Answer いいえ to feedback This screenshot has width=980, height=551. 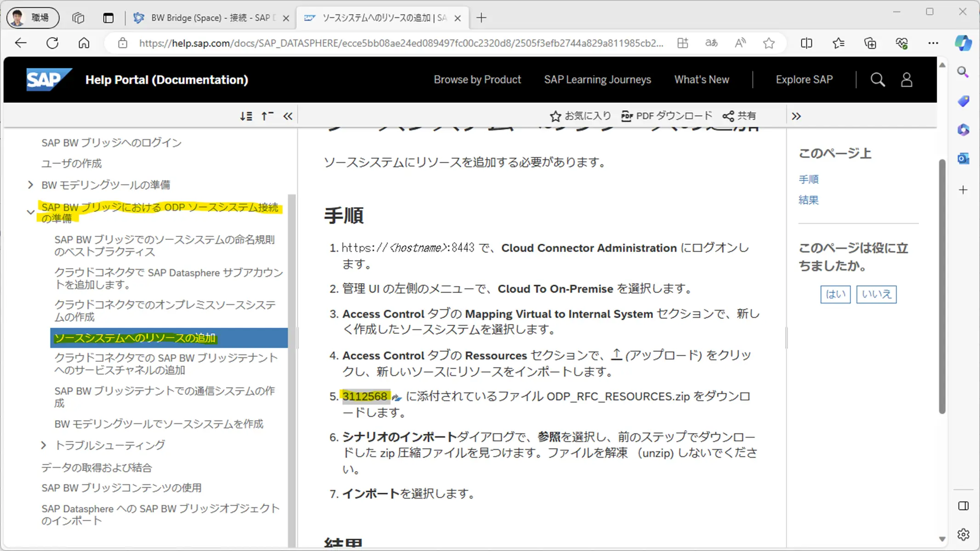click(876, 294)
